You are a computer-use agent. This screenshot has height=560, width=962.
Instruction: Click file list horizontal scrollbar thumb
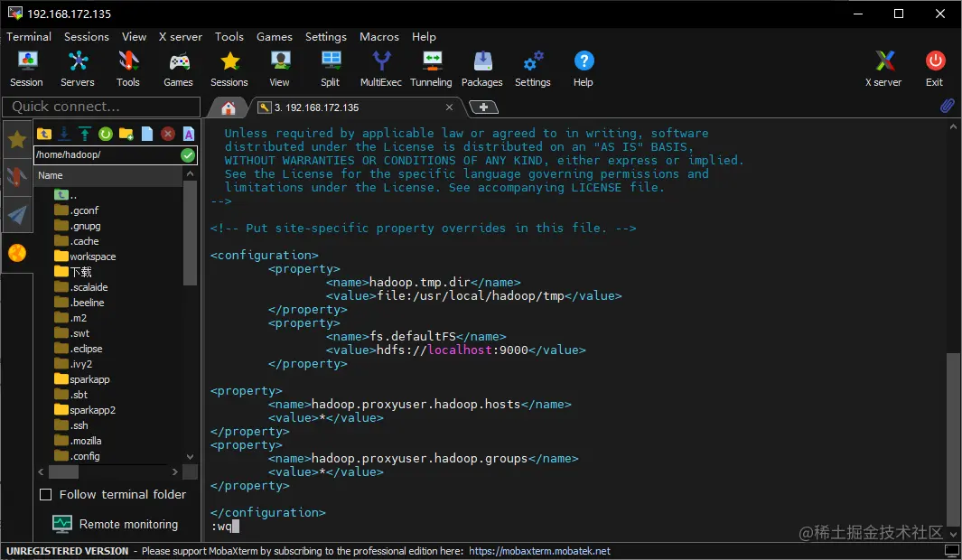63,471
